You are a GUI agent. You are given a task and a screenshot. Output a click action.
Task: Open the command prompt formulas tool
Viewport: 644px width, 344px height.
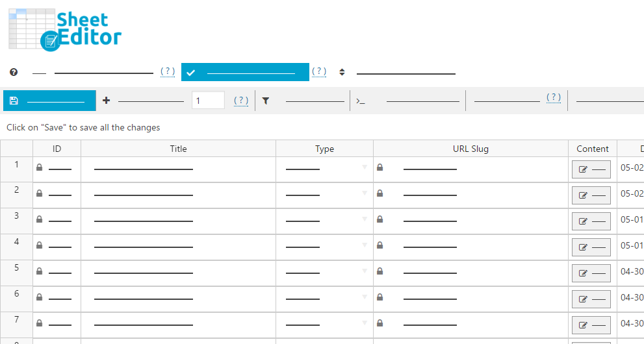click(361, 101)
